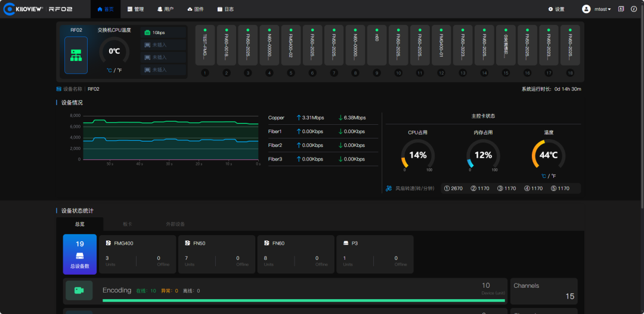
Task: Click the CPU占用 14% gauge
Action: click(417, 155)
